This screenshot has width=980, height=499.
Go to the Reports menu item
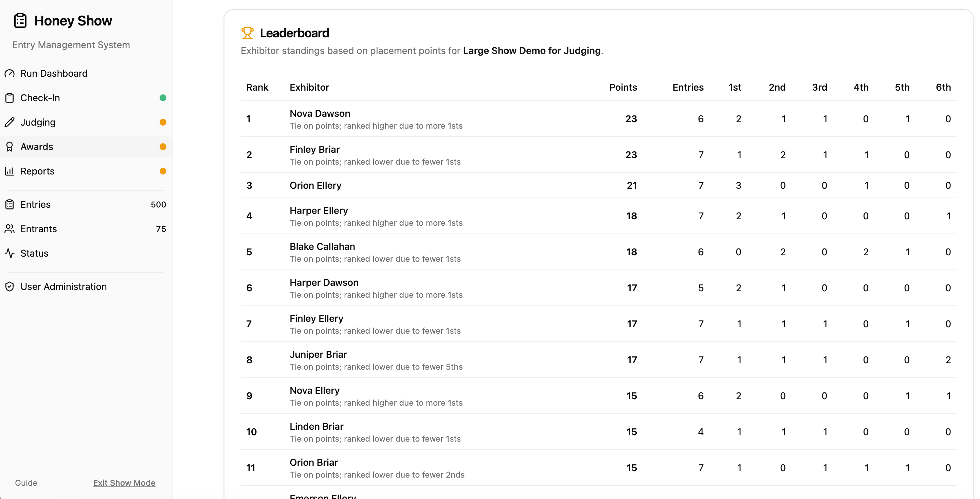click(x=86, y=171)
